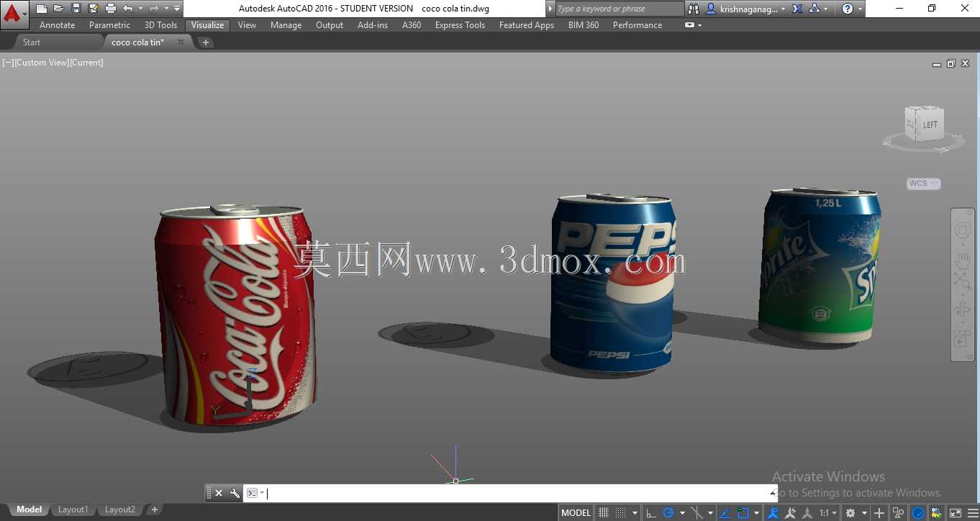Screen dimensions: 980x521
Task: Toggle object snap tracking
Action: coord(725,513)
